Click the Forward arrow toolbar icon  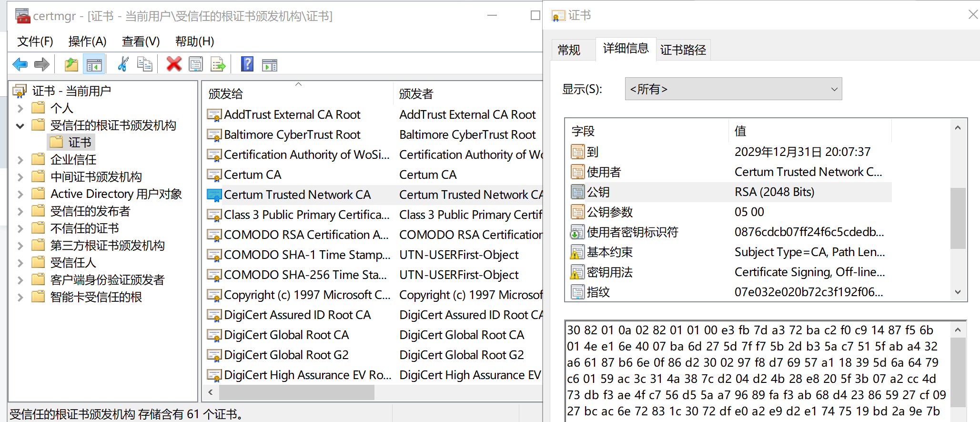pyautogui.click(x=42, y=64)
